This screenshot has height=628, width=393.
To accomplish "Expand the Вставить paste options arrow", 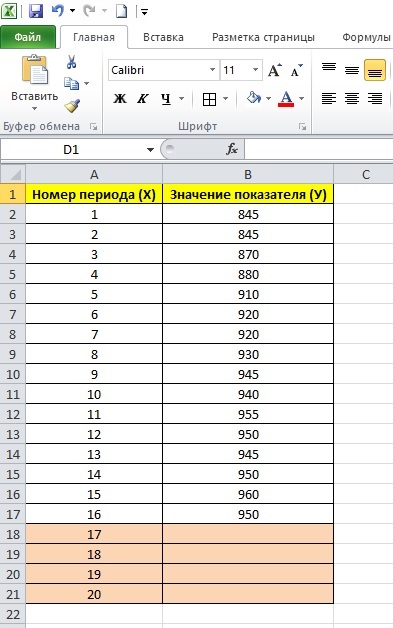I will (x=34, y=108).
